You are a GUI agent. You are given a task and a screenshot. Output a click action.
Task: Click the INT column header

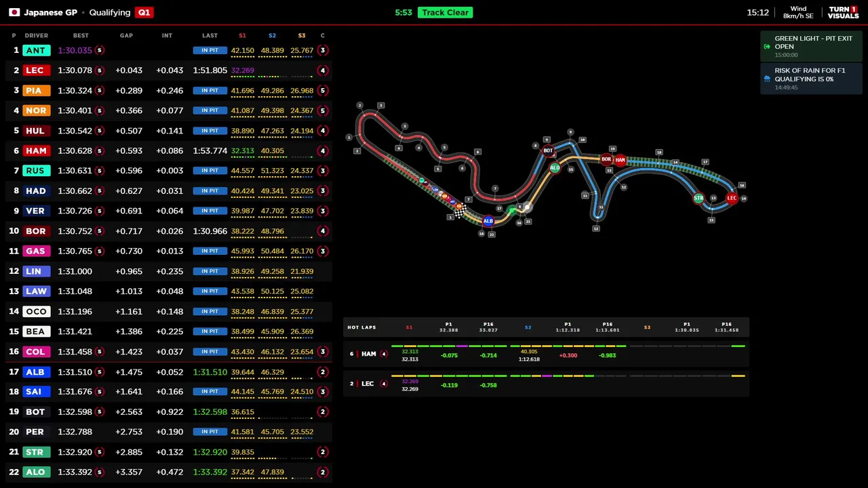[x=167, y=35]
